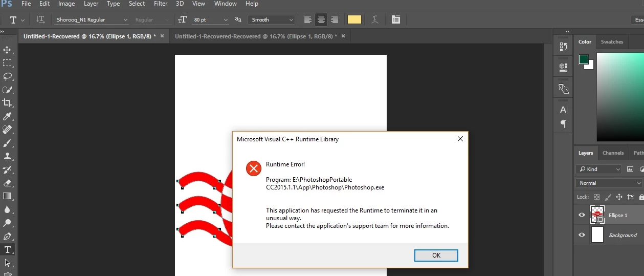The width and height of the screenshot is (644, 276).
Task: Switch to the Channels tab
Action: tap(613, 153)
